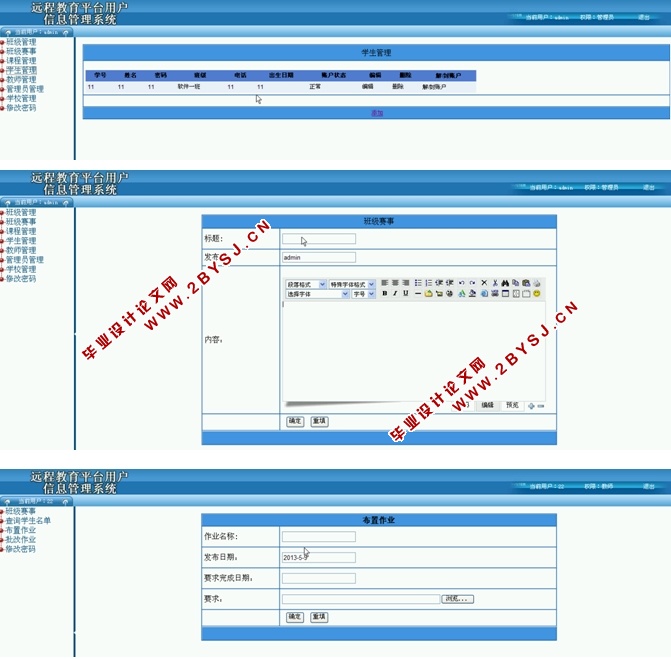
Task: Toggle Underline in the editor toolbar
Action: click(406, 294)
